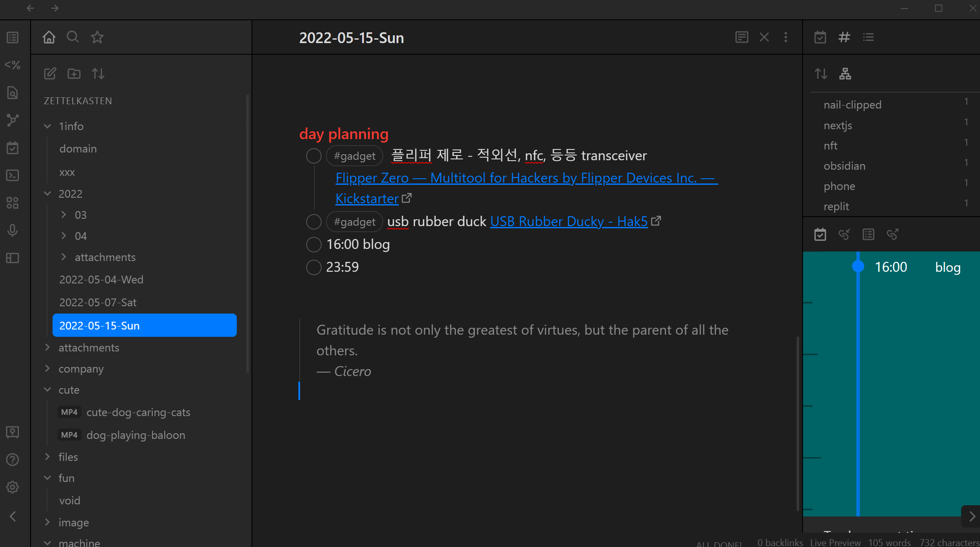Open the tags pane hash icon
Screen dimensions: 980x547
tap(844, 37)
